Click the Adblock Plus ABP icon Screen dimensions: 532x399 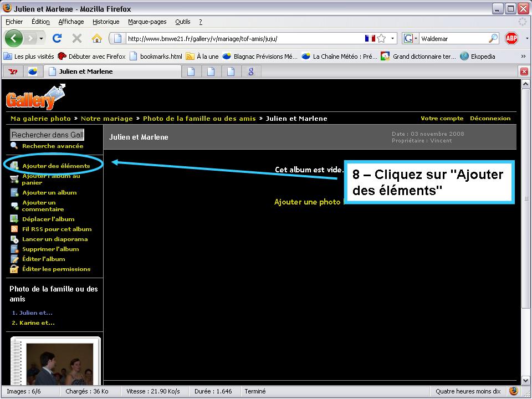pos(511,38)
